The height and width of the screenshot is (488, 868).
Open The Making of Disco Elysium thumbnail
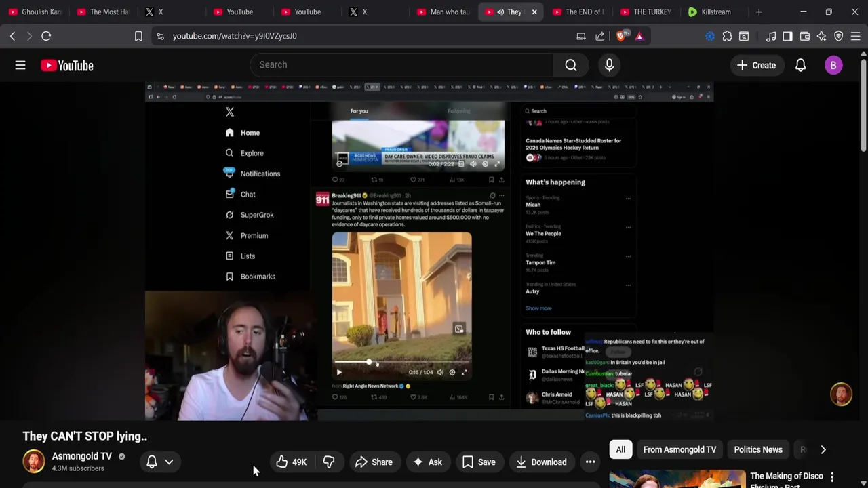[677, 479]
